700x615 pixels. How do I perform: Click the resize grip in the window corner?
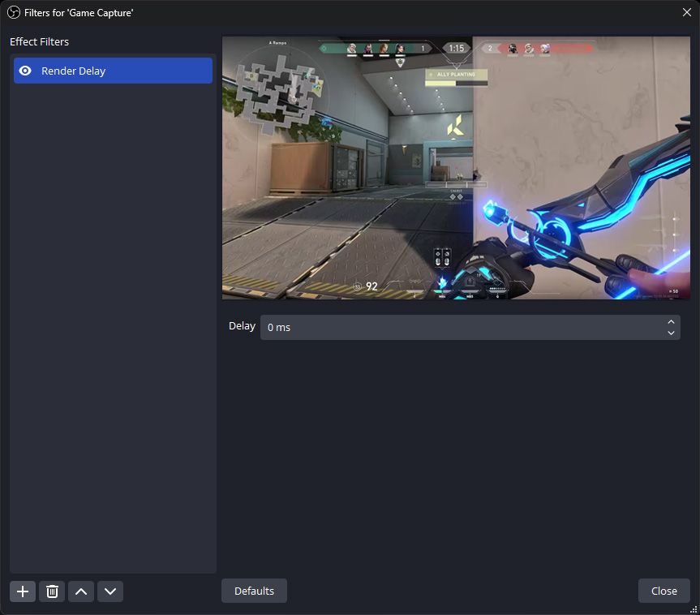coord(694,609)
